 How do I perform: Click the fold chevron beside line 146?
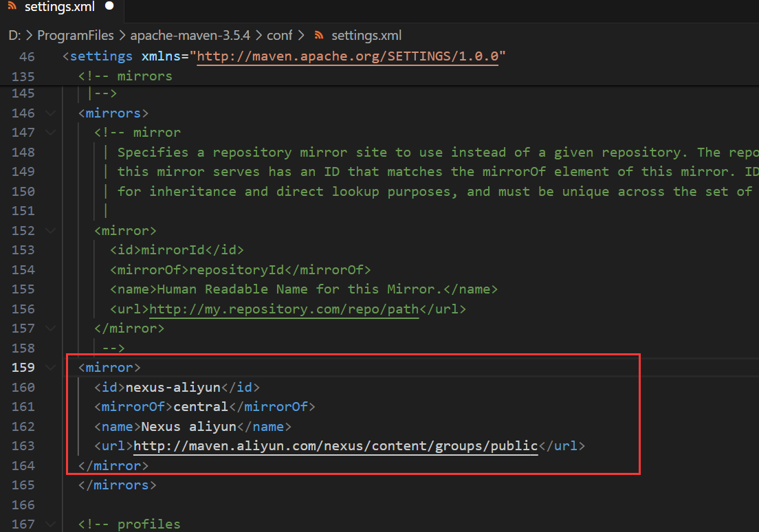[50, 113]
